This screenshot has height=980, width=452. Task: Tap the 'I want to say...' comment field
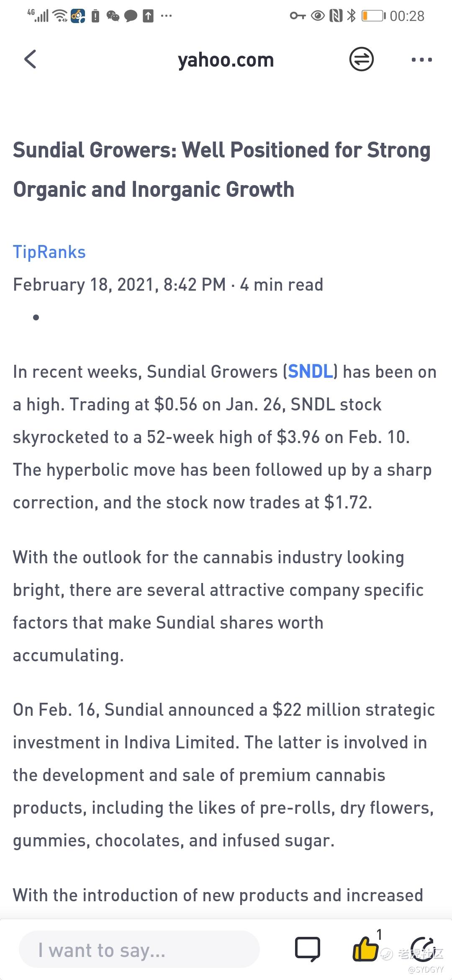139,949
